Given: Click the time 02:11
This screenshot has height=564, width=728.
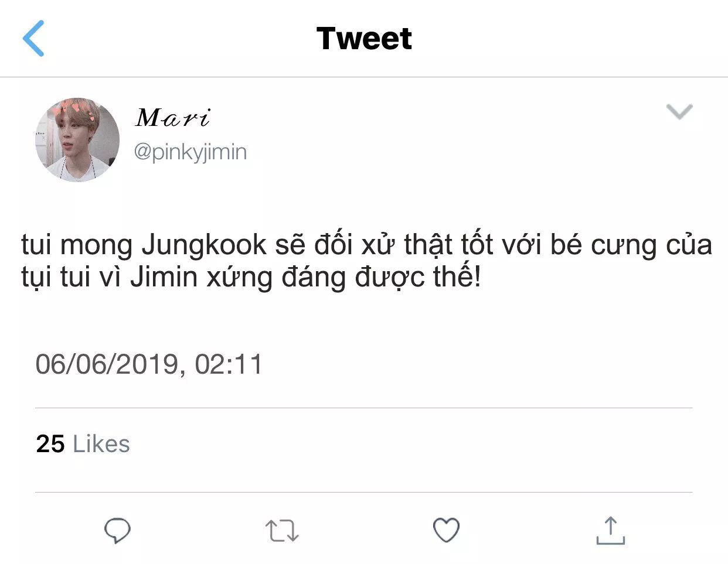Looking at the screenshot, I should tap(229, 364).
